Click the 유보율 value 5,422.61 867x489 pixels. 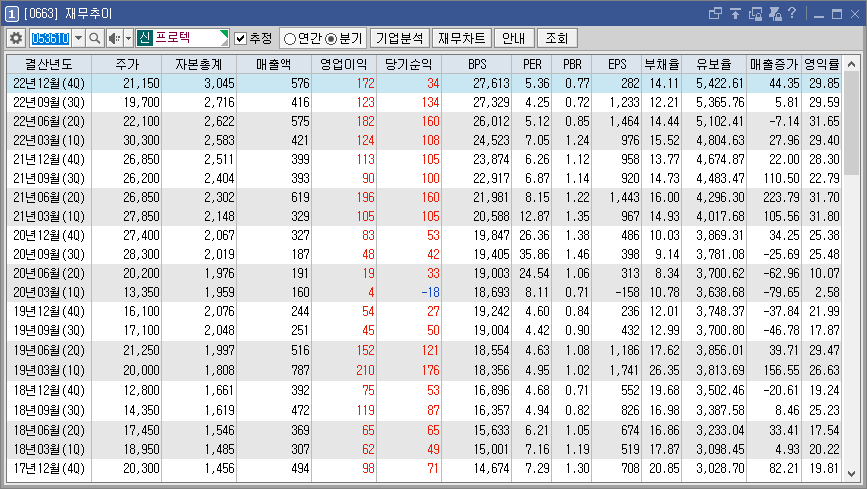coord(720,84)
